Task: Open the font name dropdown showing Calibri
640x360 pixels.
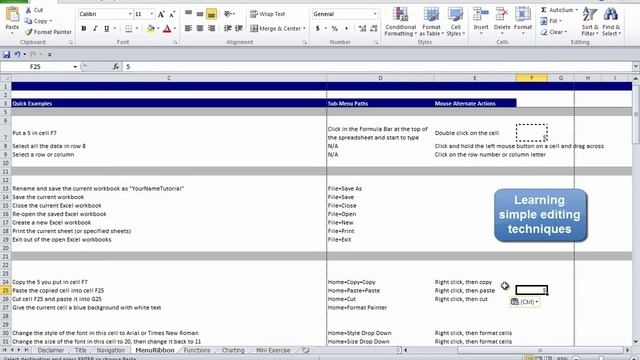Action: pyautogui.click(x=130, y=14)
